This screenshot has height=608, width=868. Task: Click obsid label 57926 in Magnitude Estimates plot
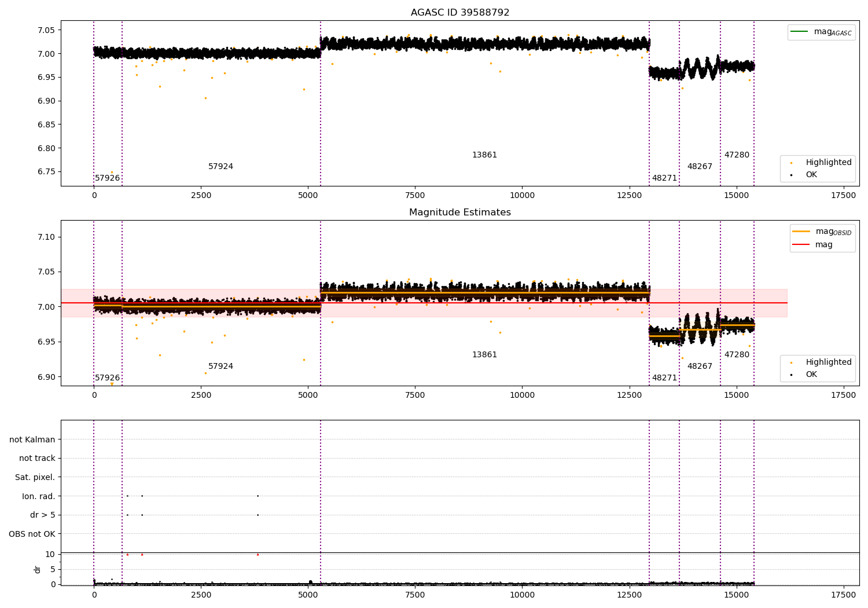click(x=108, y=378)
